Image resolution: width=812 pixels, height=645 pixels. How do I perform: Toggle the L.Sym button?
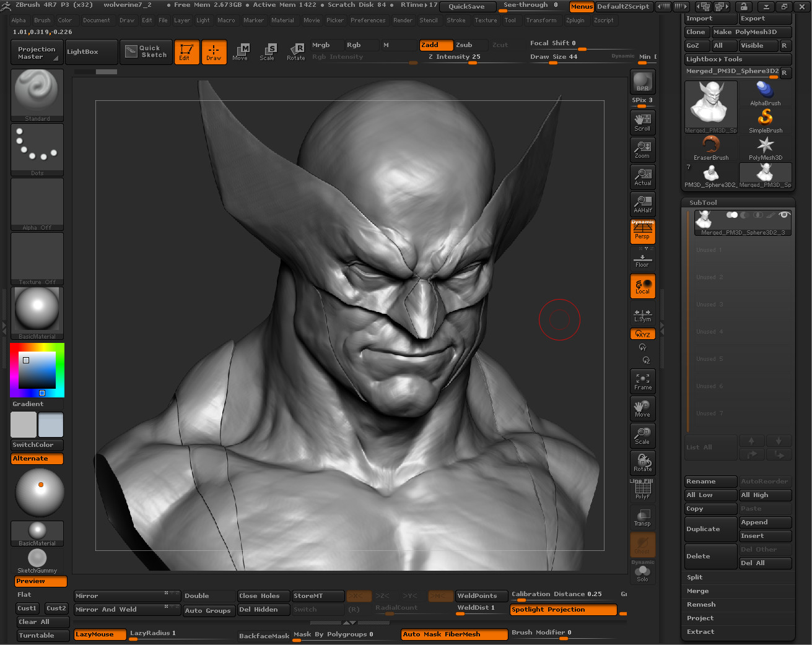642,315
